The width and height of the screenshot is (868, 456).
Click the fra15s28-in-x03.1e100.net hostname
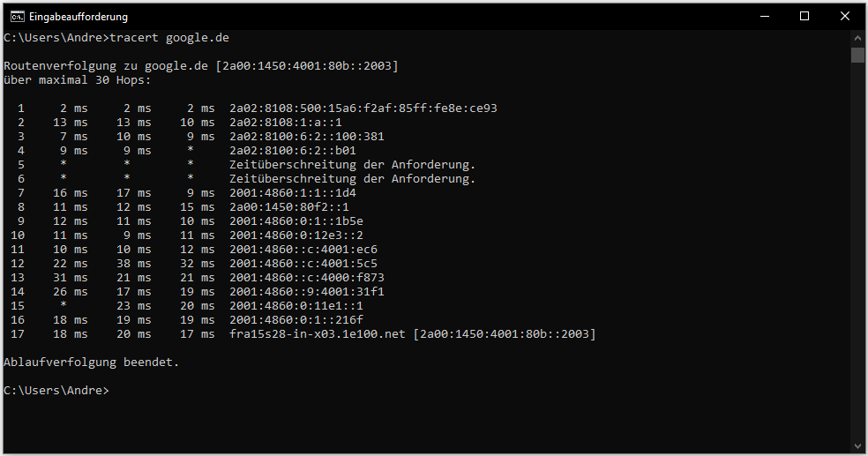pos(318,334)
